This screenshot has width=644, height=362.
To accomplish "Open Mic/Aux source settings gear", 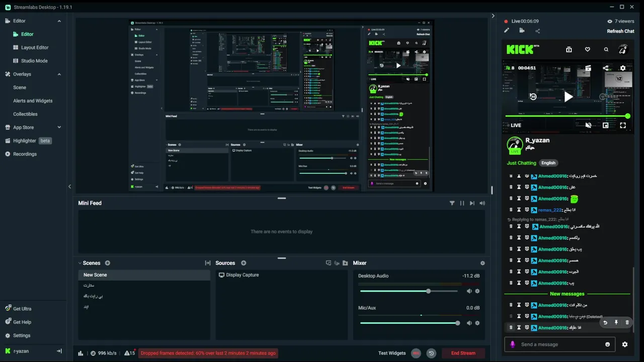I will pos(477,323).
